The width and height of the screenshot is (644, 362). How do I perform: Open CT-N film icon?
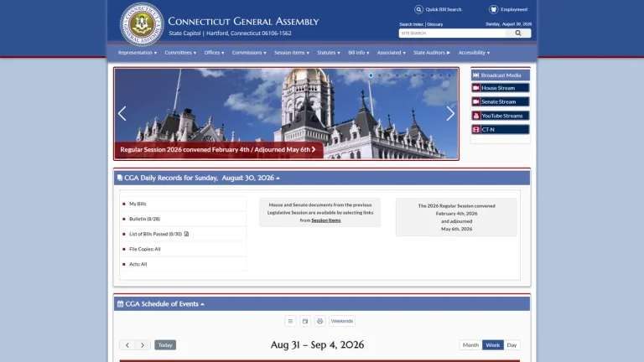[476, 129]
